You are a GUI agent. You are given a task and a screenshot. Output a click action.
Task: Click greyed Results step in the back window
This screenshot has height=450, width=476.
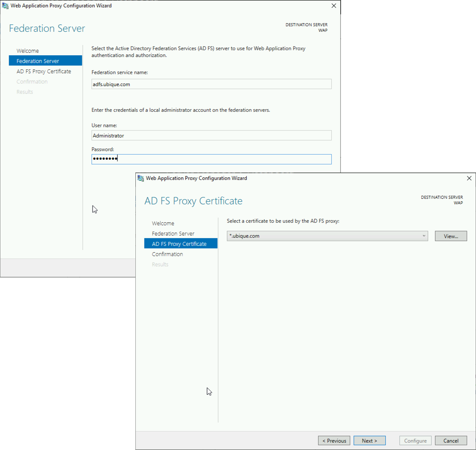tap(24, 92)
